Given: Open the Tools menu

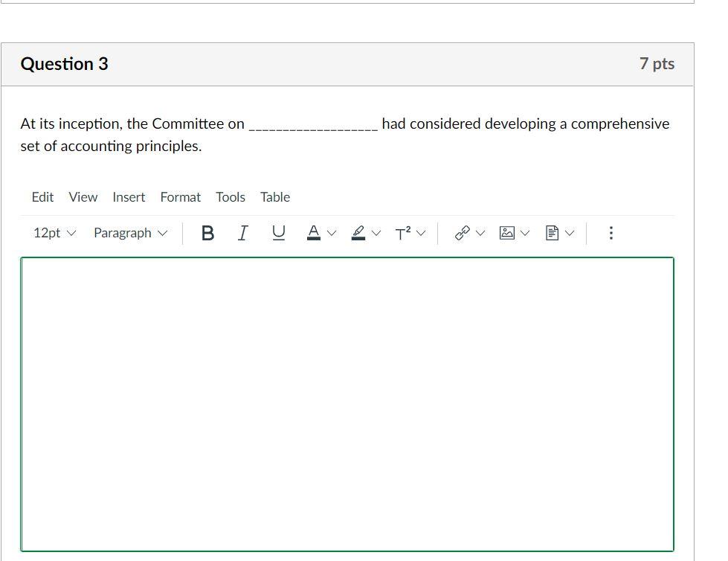Looking at the screenshot, I should [x=230, y=196].
